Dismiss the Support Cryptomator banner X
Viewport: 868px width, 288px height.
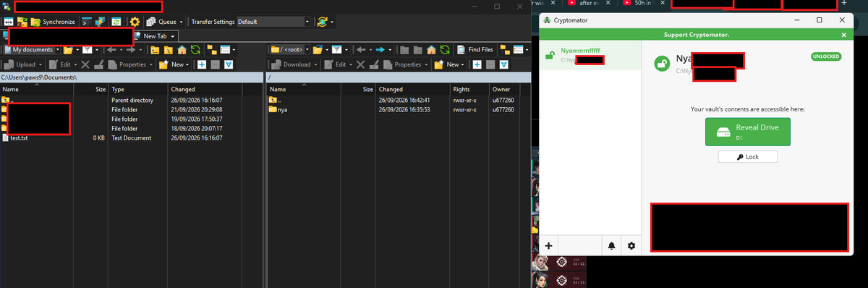point(843,35)
